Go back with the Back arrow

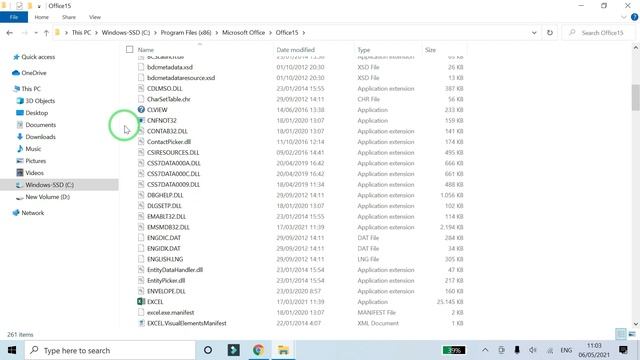[10, 33]
